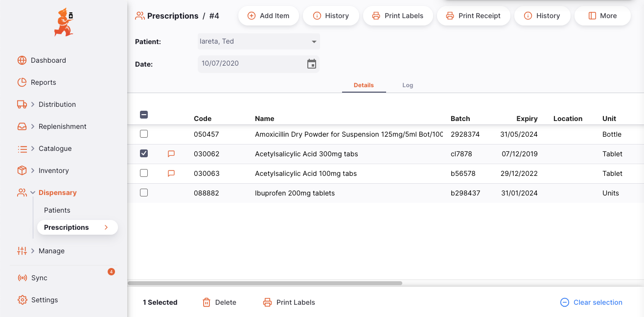Image resolution: width=644 pixels, height=317 pixels.
Task: Open comment on Acetylsalicylic Acid 100mg row
Action: [x=171, y=173]
